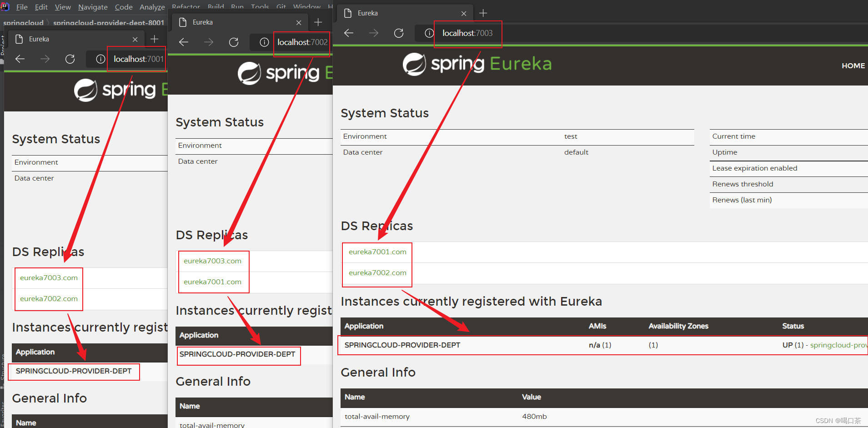
Task: Click site info icon beside localhost:7002 address
Action: point(264,42)
